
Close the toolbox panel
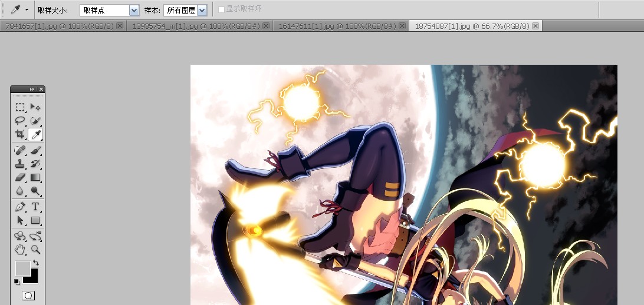coord(41,89)
